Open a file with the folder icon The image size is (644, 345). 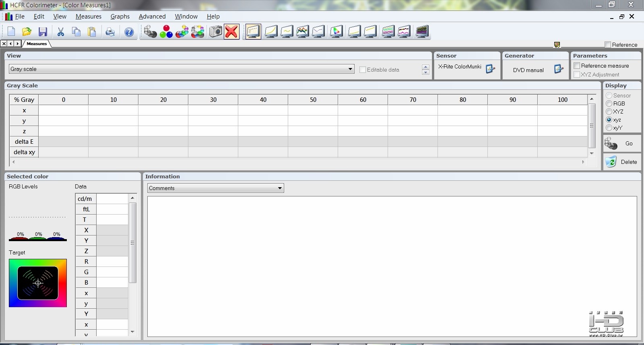pos(27,32)
